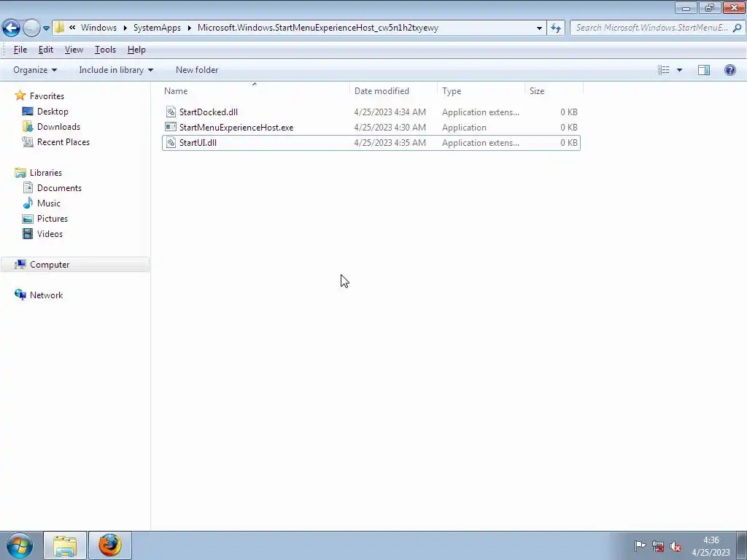Open the File menu
The width and height of the screenshot is (747, 560).
tap(20, 50)
